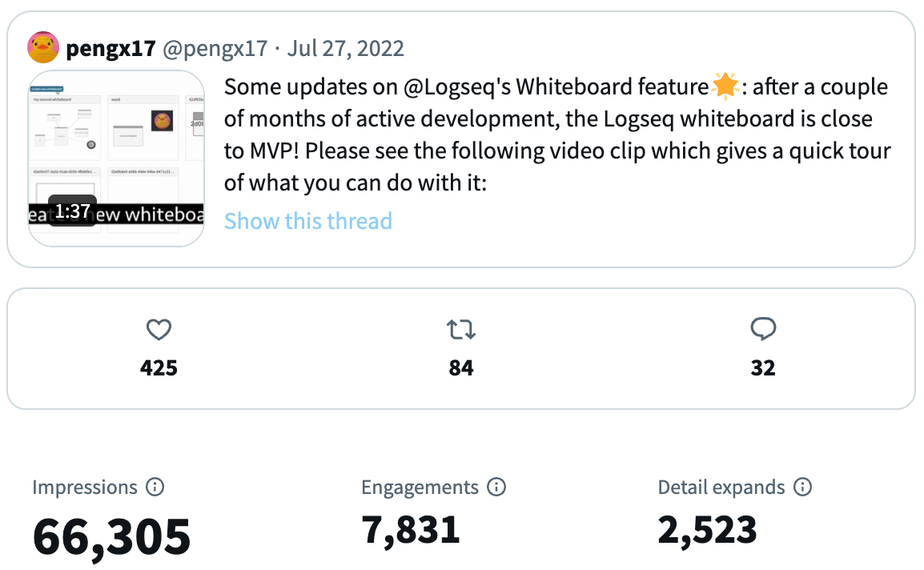This screenshot has width=924, height=570.
Task: Click the reply speech bubble icon
Action: point(763,329)
